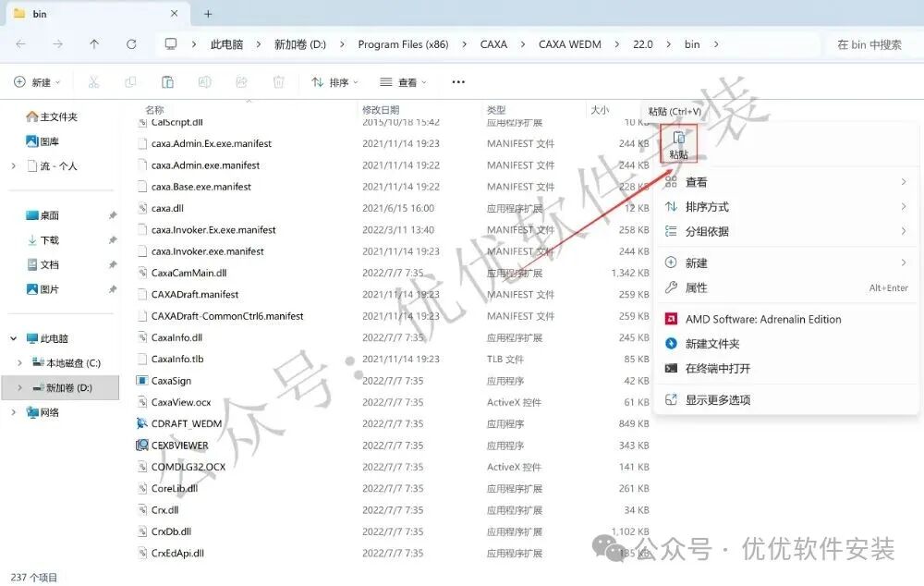Close the bin tab

(x=175, y=13)
